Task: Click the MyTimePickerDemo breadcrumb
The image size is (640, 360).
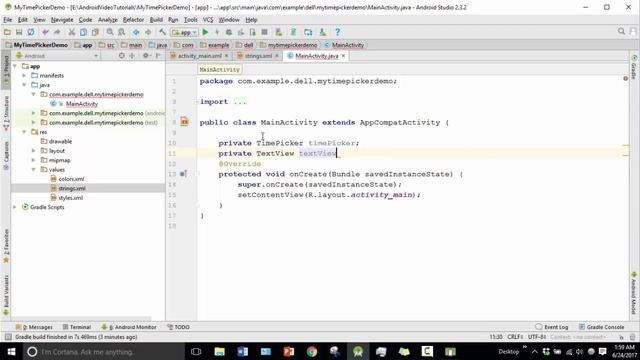Action: 40,45
